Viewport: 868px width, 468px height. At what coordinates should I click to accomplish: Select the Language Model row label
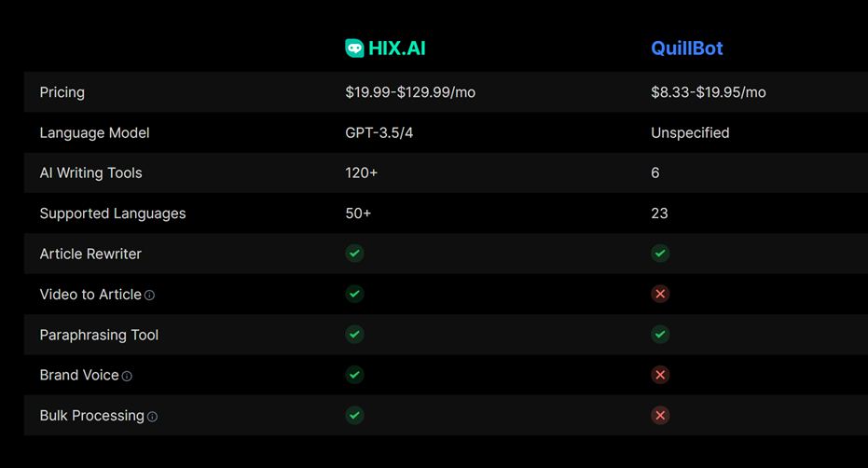coord(94,132)
